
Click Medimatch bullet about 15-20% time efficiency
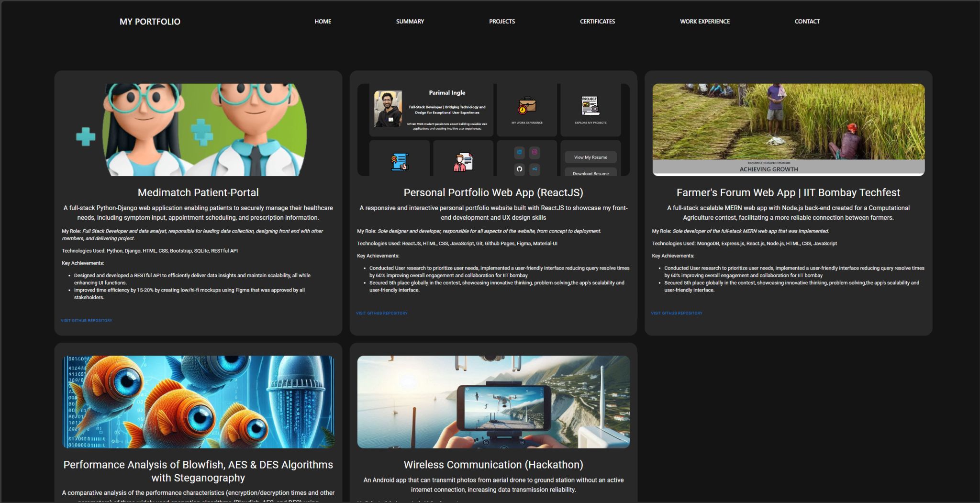click(x=189, y=294)
